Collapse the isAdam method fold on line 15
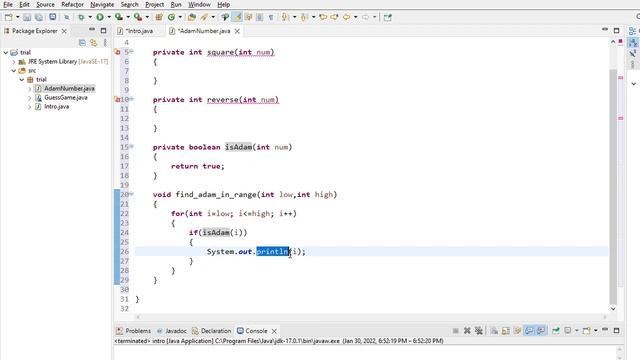The width and height of the screenshot is (640, 360). (132, 147)
